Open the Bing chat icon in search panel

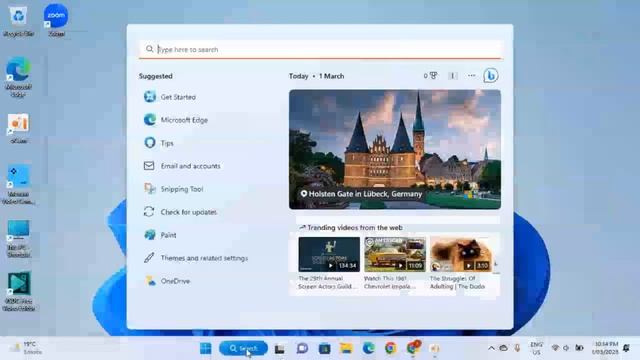491,76
